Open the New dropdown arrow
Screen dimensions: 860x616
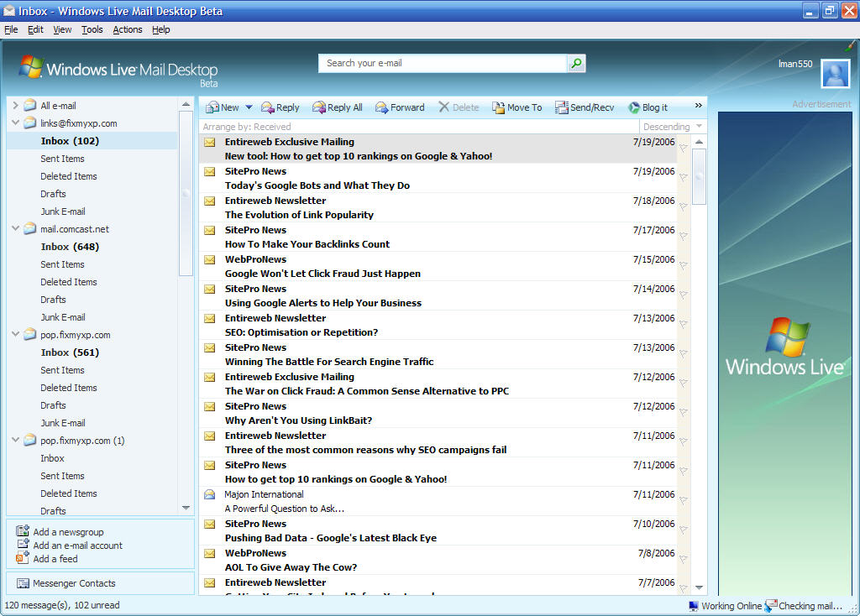click(249, 107)
